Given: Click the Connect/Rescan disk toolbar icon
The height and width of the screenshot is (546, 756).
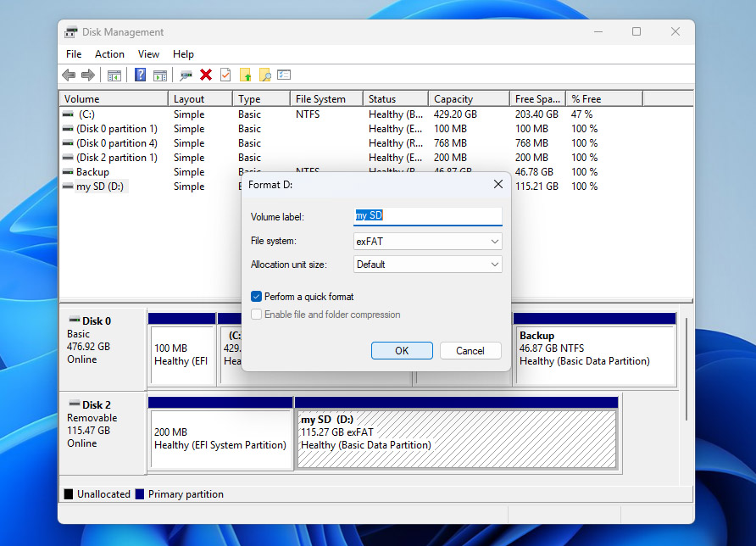Looking at the screenshot, I should tap(186, 75).
